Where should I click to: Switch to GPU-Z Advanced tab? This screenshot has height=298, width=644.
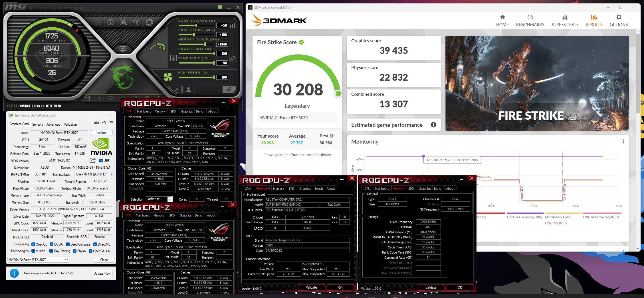(x=53, y=124)
